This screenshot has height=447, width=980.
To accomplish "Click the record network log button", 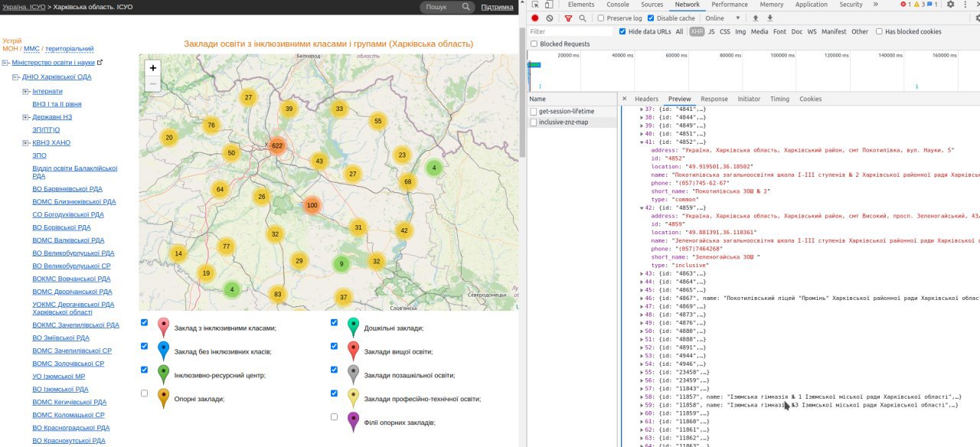I will pos(534,18).
